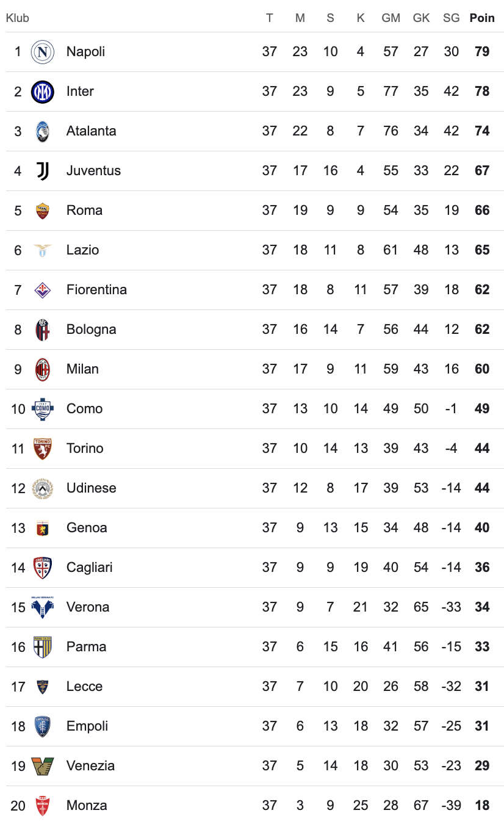
Task: Select the Milan club crest
Action: (x=43, y=369)
